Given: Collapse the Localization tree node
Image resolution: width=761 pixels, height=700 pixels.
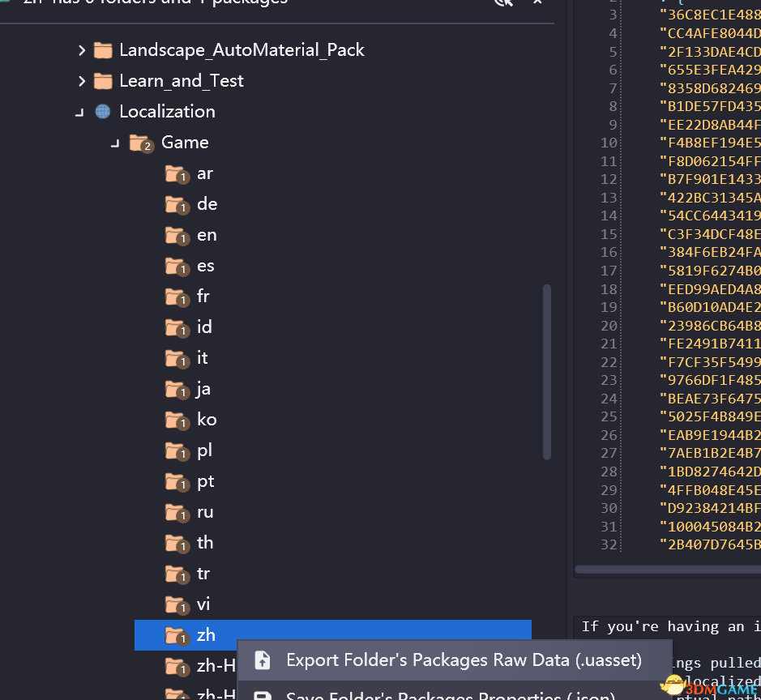Looking at the screenshot, I should (79, 111).
